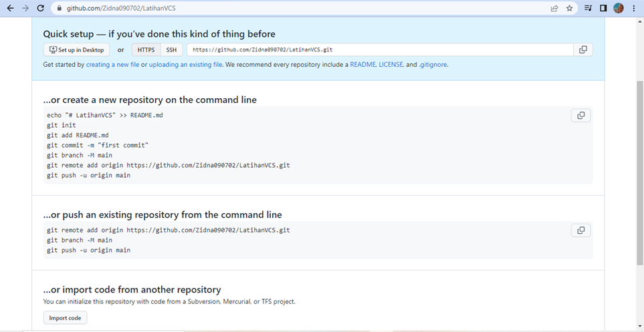Follow the LICENSE link

coord(391,64)
